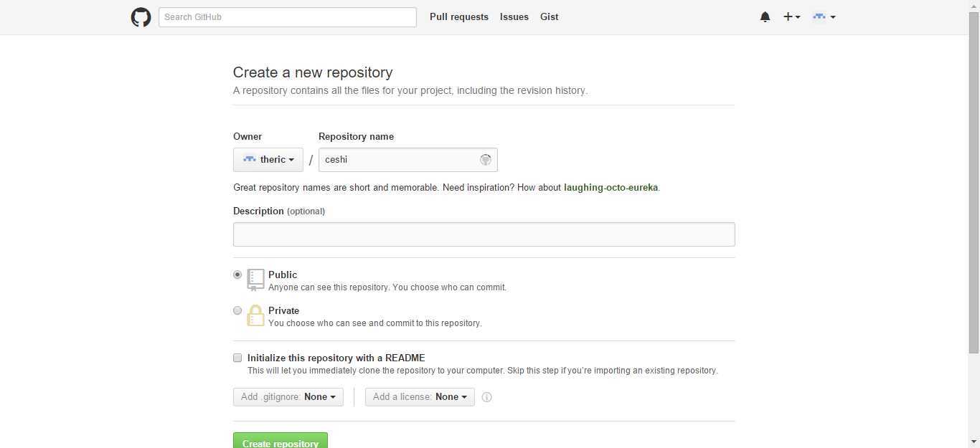980x448 pixels.
Task: Click the 'Create a new repository' heading
Action: pyautogui.click(x=313, y=72)
